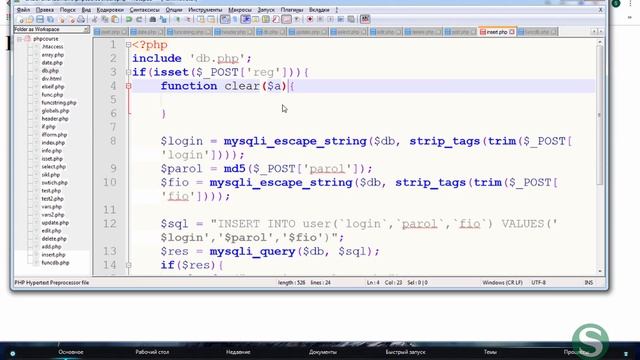Click the editor vertical scrollbar thumb
The height and width of the screenshot is (360, 640).
point(599,114)
